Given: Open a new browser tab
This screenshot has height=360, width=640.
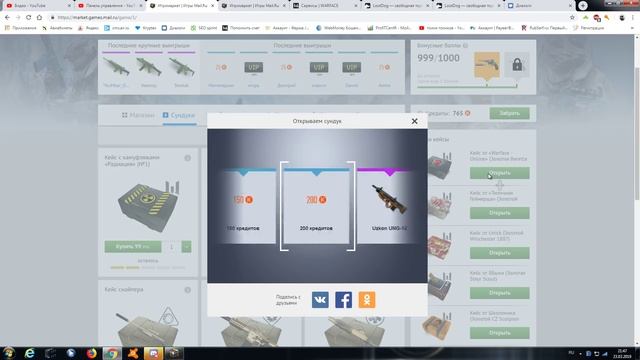Looking at the screenshot, I should tap(582, 5).
